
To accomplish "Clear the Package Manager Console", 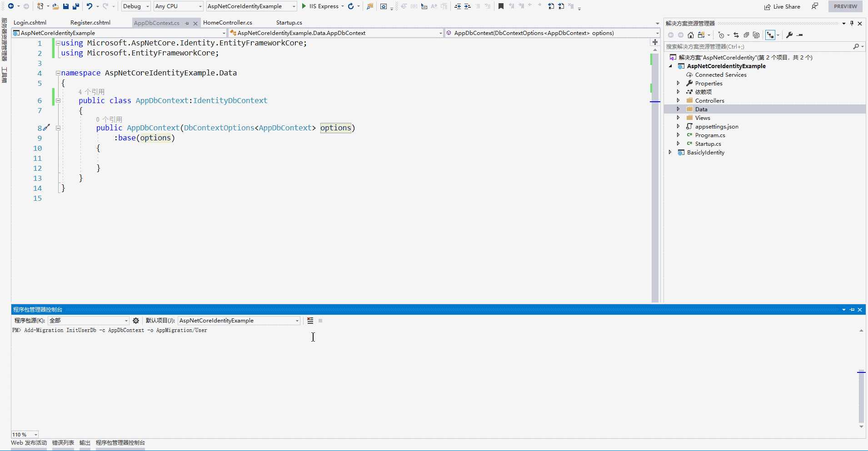I will [310, 321].
